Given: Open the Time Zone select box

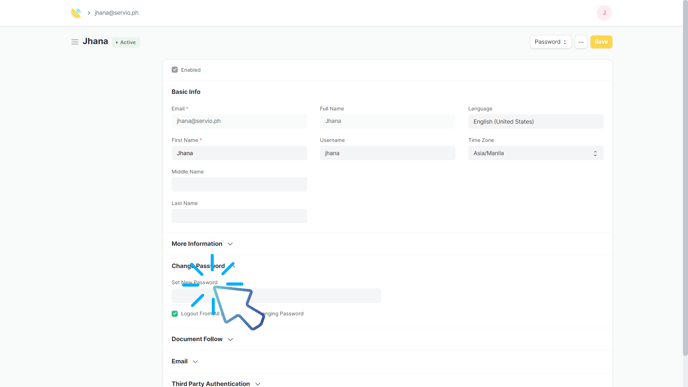Looking at the screenshot, I should coord(536,153).
